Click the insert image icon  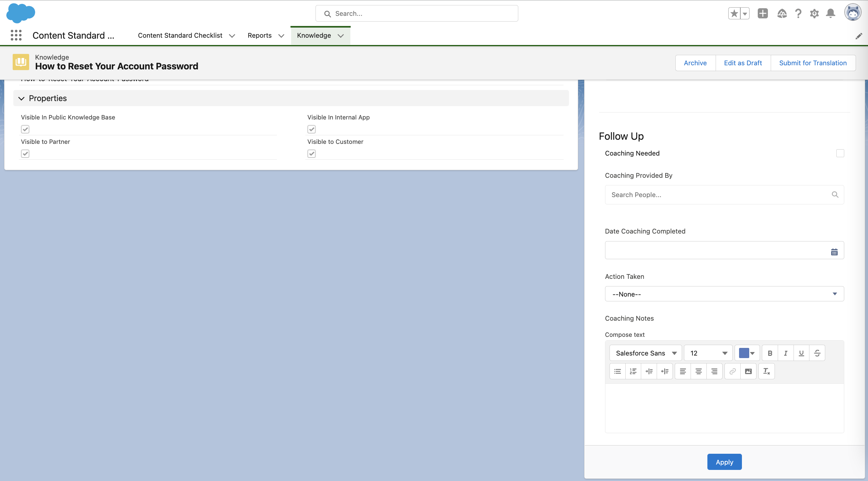(748, 371)
